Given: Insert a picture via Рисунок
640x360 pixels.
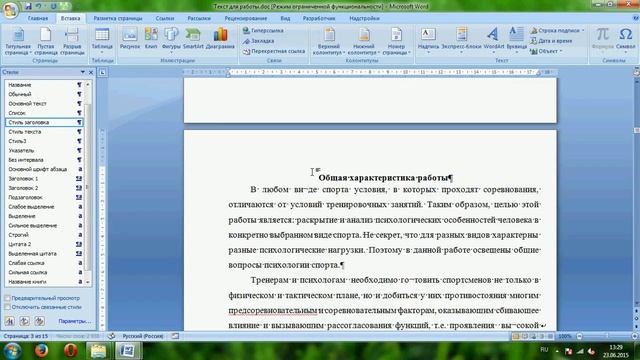Looking at the screenshot, I should pyautogui.click(x=129, y=39).
